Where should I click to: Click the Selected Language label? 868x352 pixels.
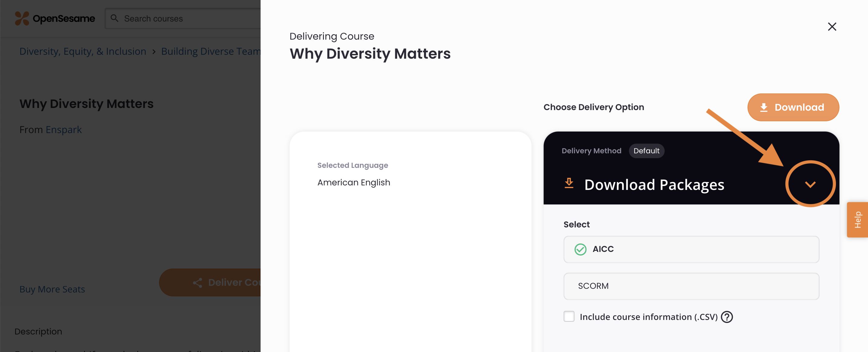[x=352, y=165]
